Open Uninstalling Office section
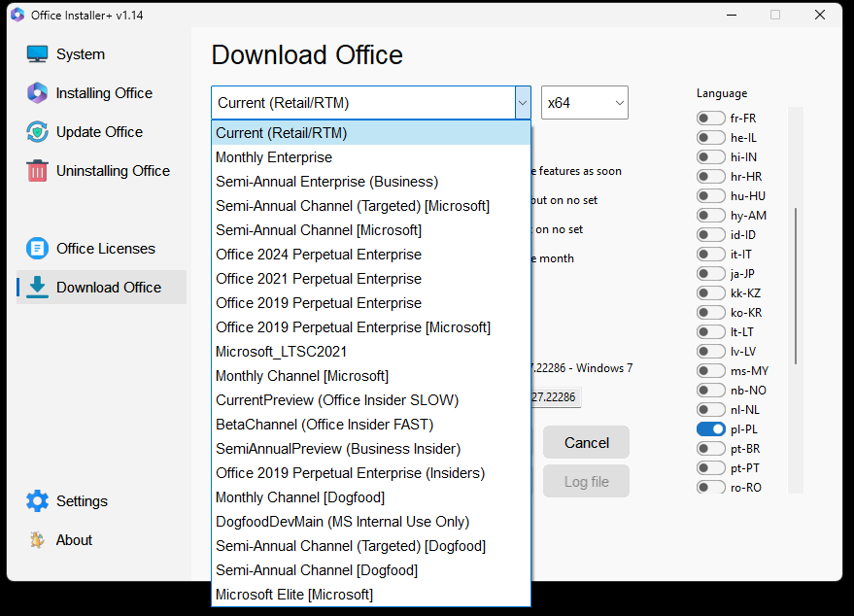 click(x=113, y=170)
